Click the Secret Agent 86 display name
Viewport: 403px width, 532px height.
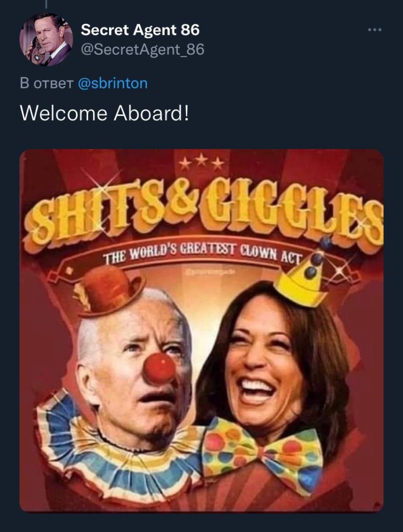(140, 30)
